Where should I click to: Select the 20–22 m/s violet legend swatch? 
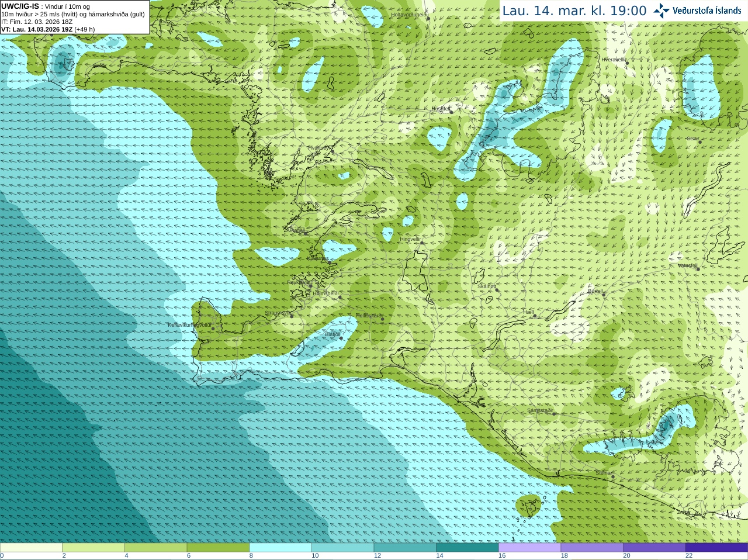click(654, 548)
